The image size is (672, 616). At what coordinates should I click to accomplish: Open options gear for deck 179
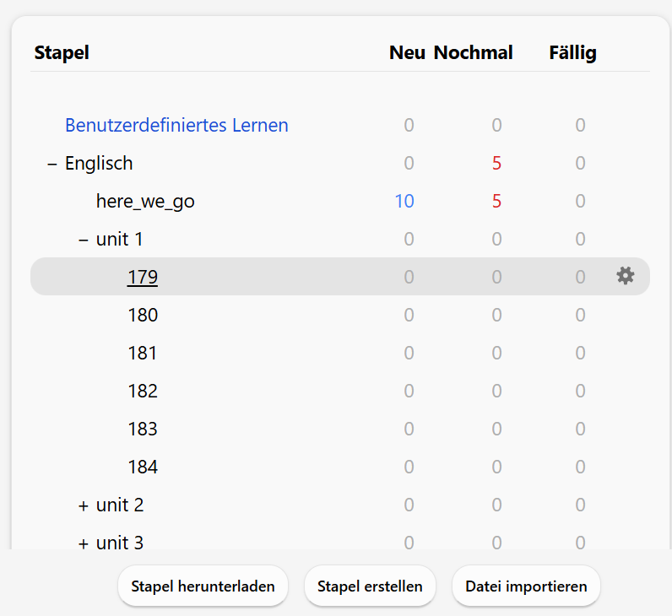click(x=626, y=276)
